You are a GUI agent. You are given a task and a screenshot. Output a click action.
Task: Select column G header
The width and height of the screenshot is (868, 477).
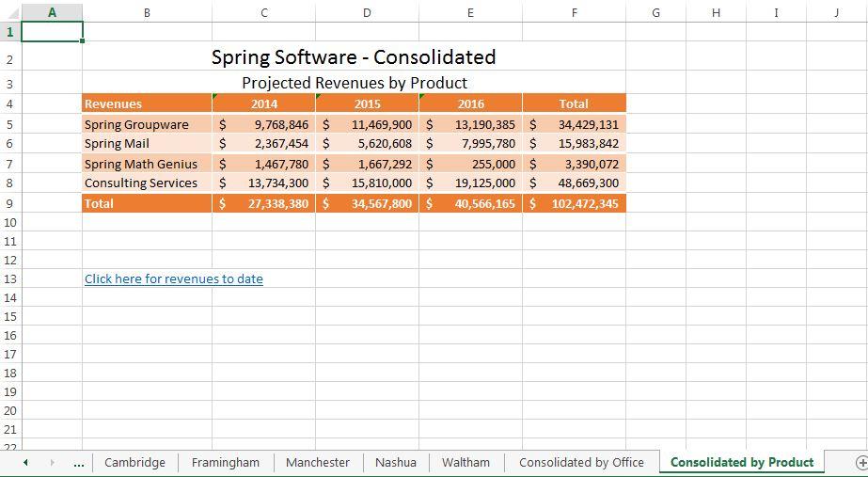coord(656,12)
